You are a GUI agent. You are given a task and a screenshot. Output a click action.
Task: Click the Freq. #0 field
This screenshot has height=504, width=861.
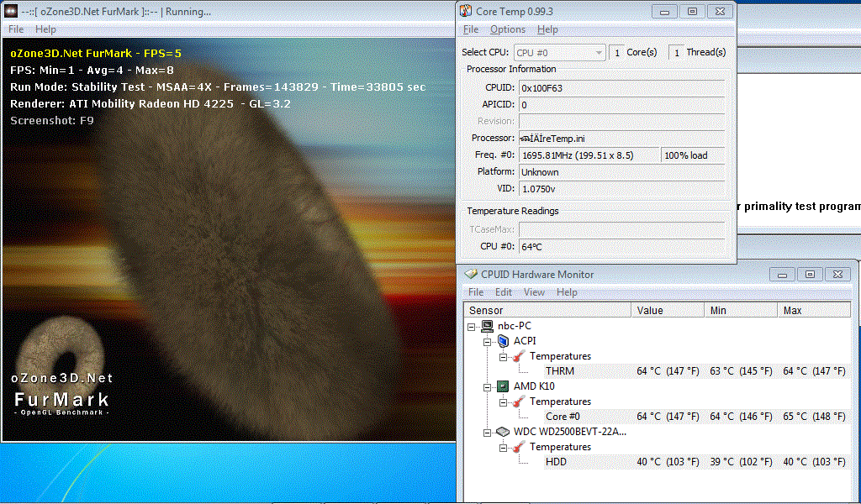[589, 155]
